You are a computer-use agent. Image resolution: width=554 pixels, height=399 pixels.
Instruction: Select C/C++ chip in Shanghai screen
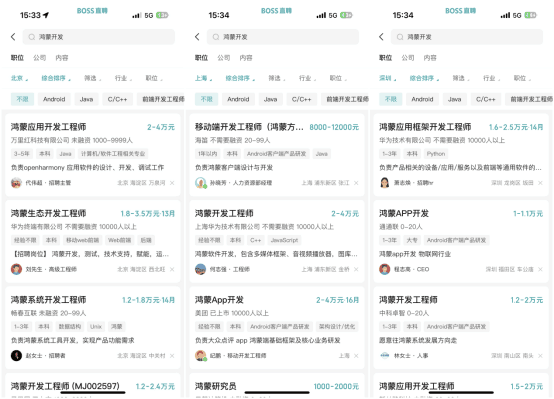301,99
